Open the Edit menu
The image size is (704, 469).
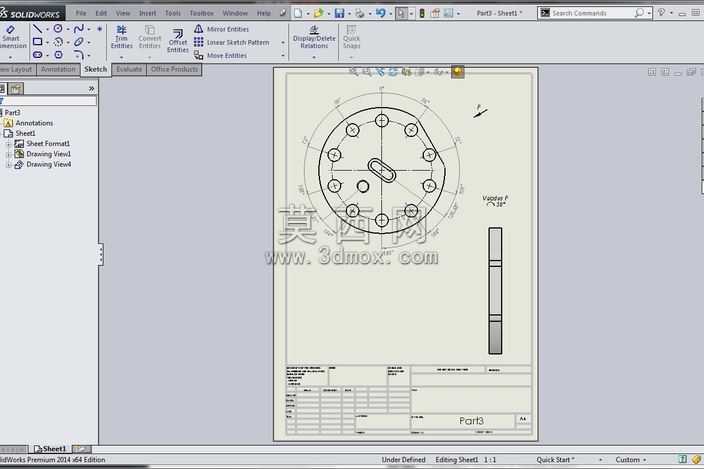point(101,13)
